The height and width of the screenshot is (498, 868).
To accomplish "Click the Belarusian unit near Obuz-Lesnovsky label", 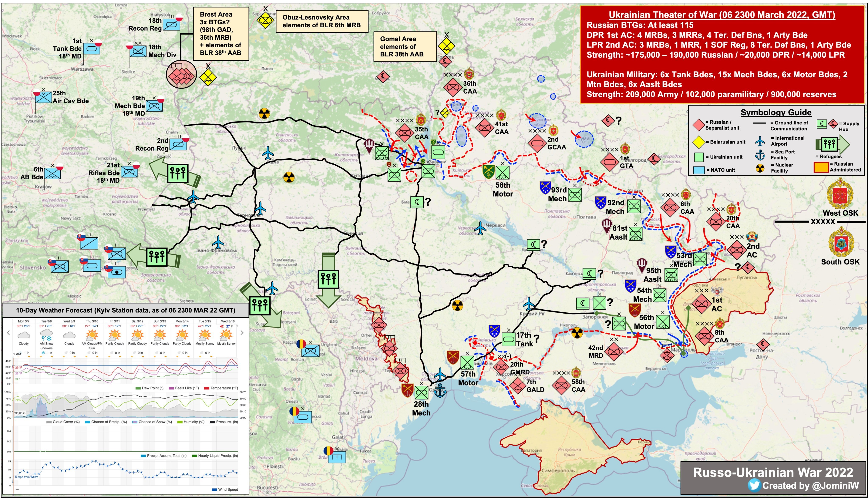I will pos(265,20).
